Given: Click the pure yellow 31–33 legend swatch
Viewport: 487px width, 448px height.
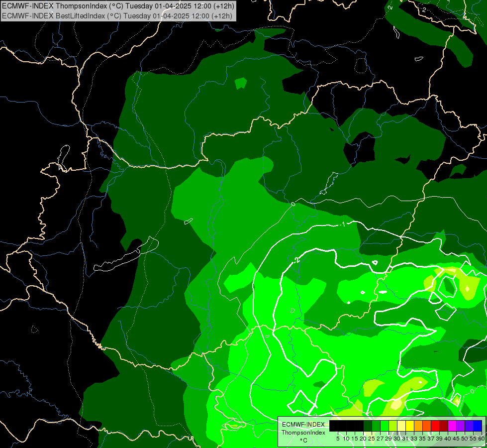Looking at the screenshot, I should tap(410, 426).
